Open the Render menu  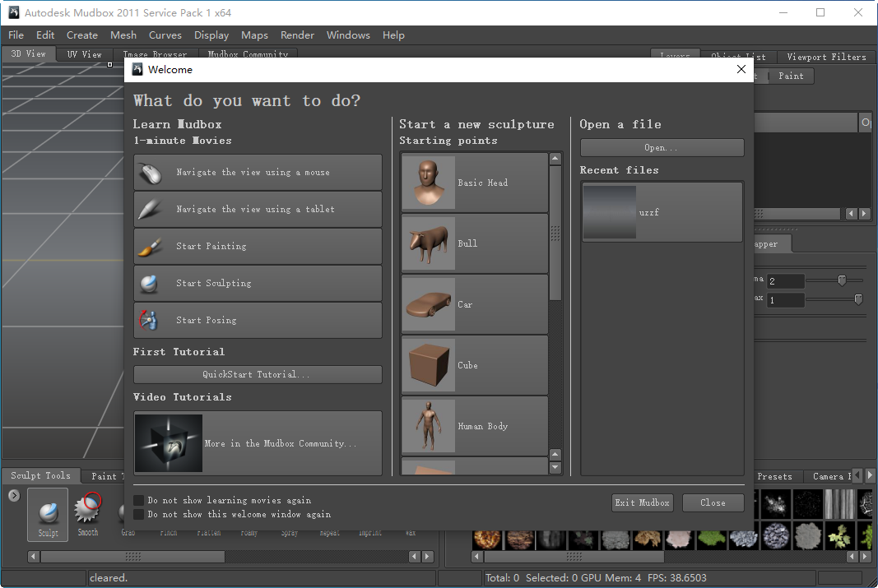(297, 35)
